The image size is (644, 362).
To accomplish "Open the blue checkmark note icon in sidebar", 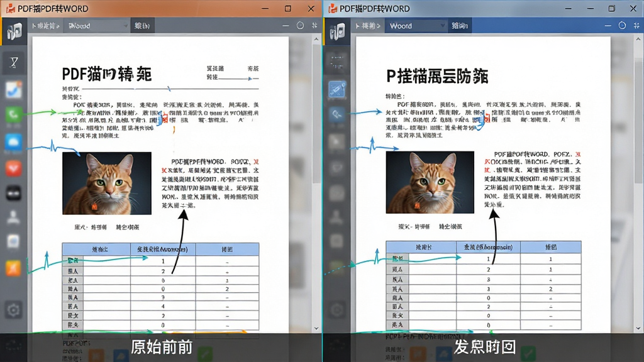I will [14, 89].
